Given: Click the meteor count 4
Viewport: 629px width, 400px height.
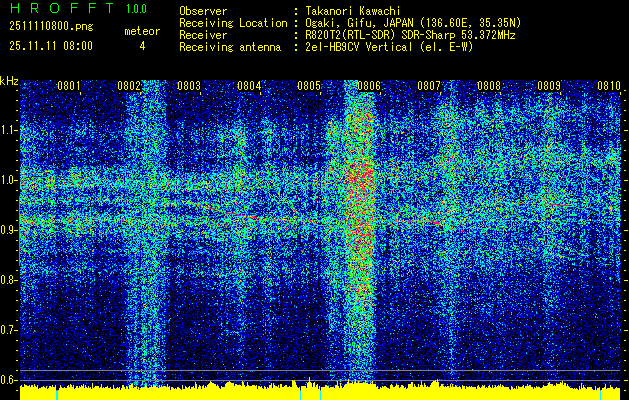Looking at the screenshot, I should pos(142,46).
